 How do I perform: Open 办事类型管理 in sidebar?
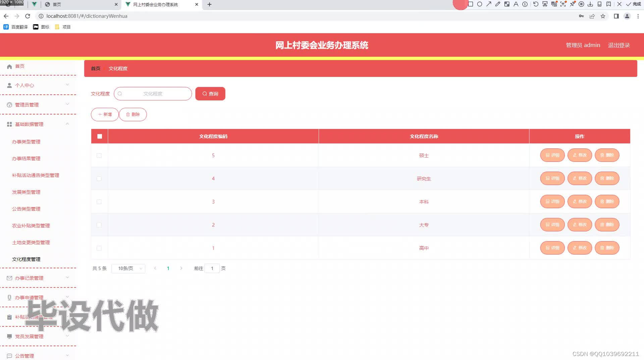(26, 142)
